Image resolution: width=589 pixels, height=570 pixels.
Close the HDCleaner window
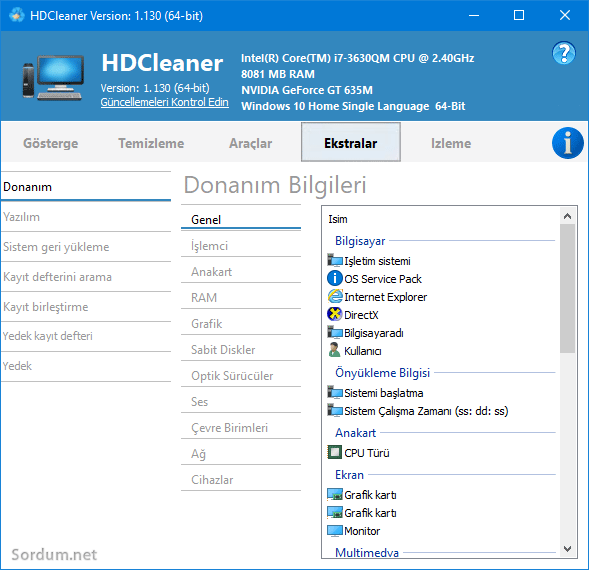(x=565, y=15)
